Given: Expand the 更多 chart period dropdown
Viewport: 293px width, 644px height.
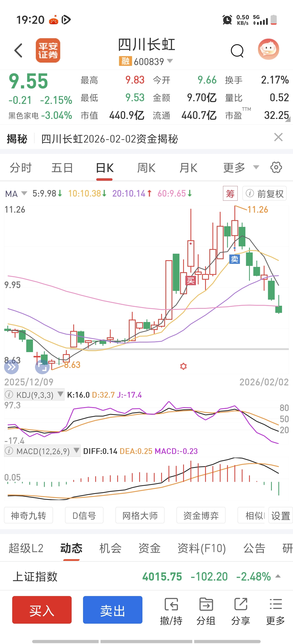Looking at the screenshot, I should pyautogui.click(x=241, y=168).
